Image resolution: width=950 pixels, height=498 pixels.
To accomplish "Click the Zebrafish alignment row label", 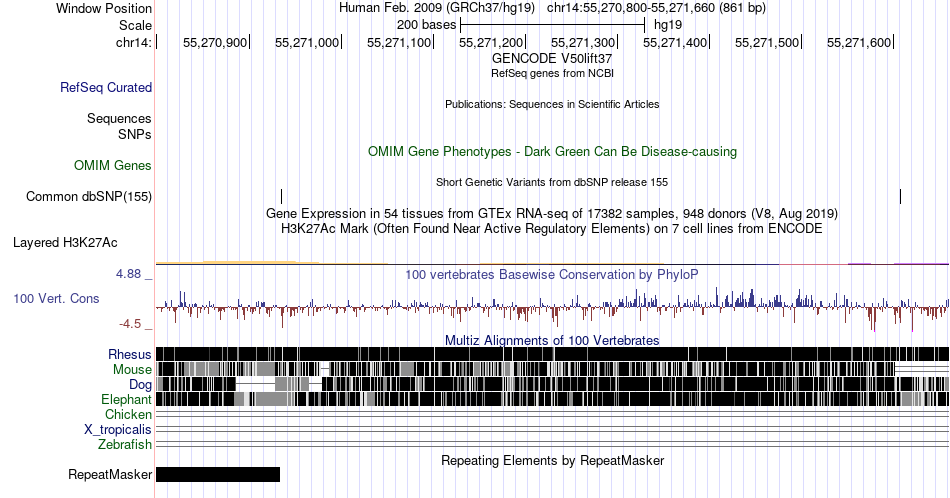I will (x=125, y=444).
